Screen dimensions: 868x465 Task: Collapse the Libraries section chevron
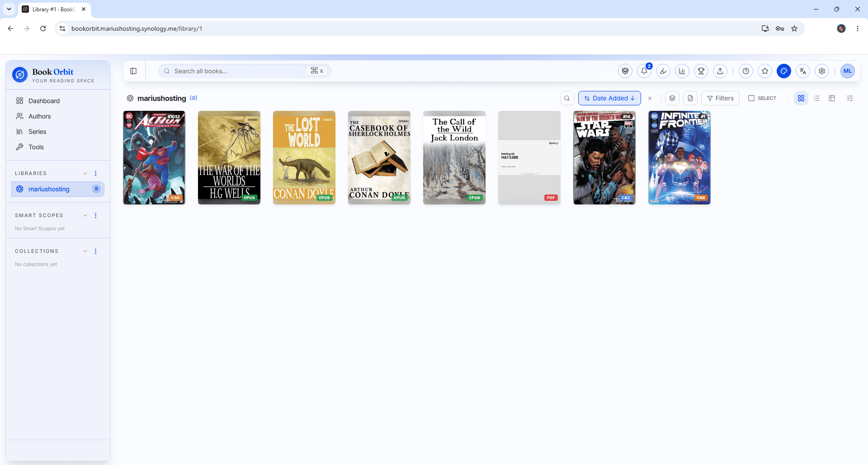click(x=85, y=173)
